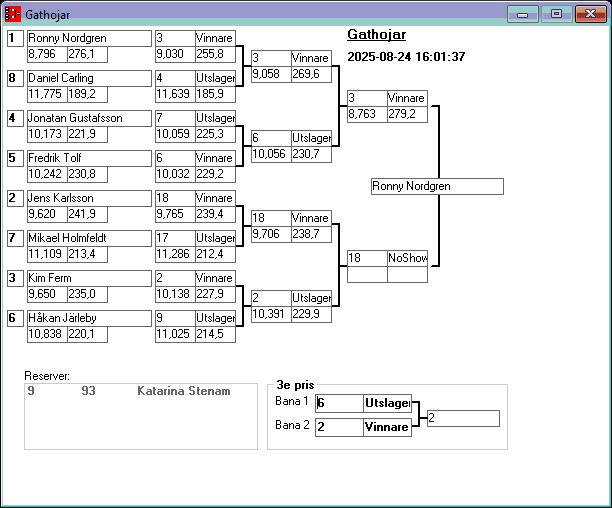The image size is (612, 508).
Task: Select the Ronny Nordgren seed 1 name field
Action: [89, 38]
